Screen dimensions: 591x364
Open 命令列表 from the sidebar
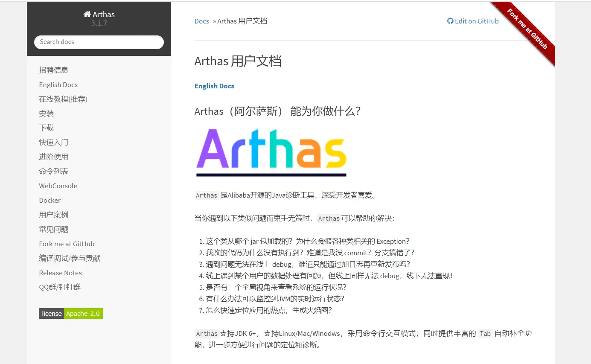click(x=54, y=171)
